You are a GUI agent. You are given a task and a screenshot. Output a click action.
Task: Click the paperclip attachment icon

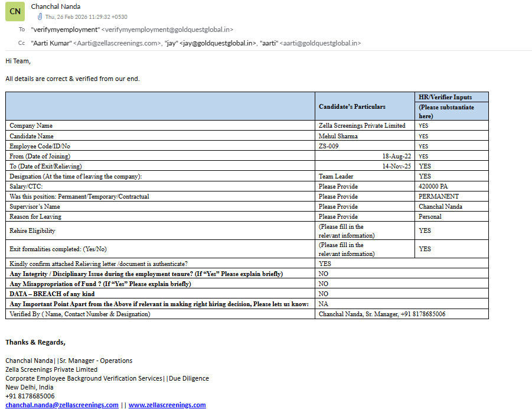(x=40, y=17)
